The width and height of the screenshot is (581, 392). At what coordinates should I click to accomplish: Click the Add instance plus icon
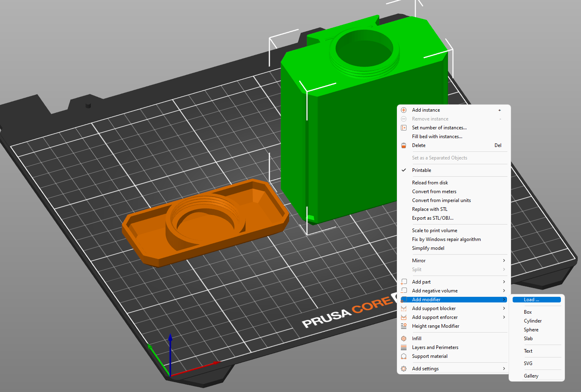(x=404, y=110)
